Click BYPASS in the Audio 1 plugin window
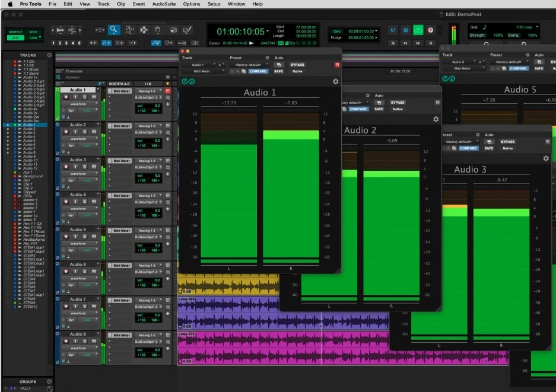The width and height of the screenshot is (556, 392). click(x=297, y=65)
